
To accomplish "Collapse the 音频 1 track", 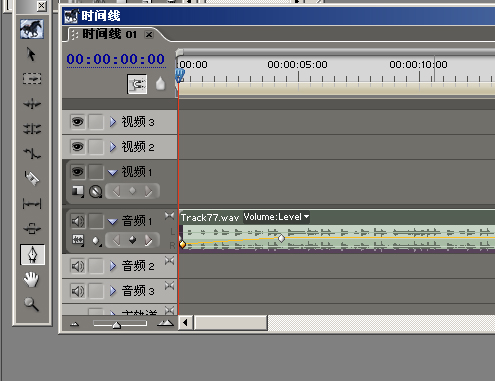I will pos(113,221).
